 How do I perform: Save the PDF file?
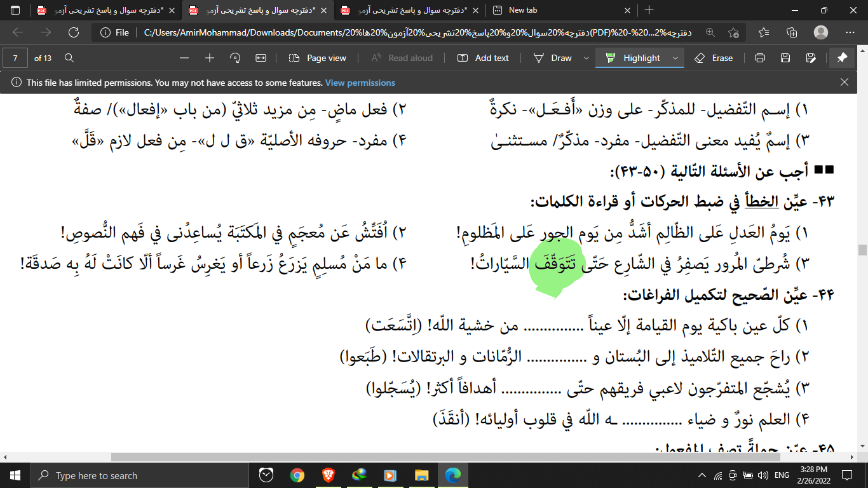click(x=785, y=58)
